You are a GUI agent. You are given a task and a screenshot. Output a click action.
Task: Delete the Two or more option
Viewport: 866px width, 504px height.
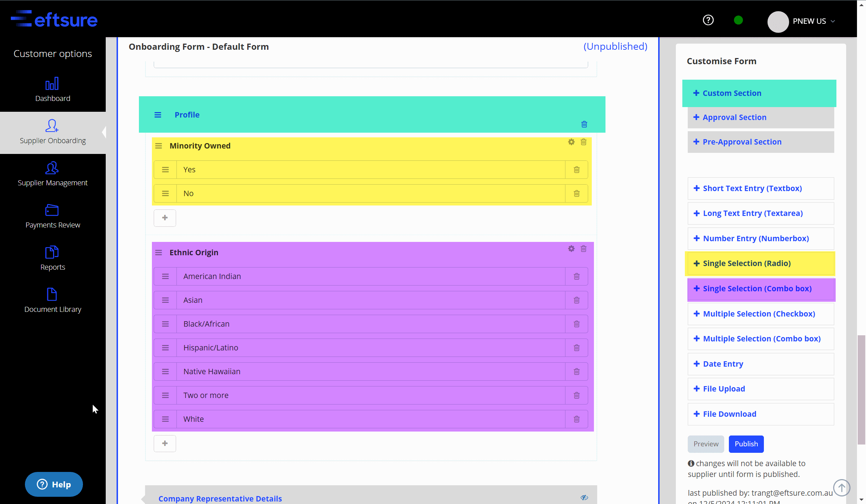pos(577,395)
